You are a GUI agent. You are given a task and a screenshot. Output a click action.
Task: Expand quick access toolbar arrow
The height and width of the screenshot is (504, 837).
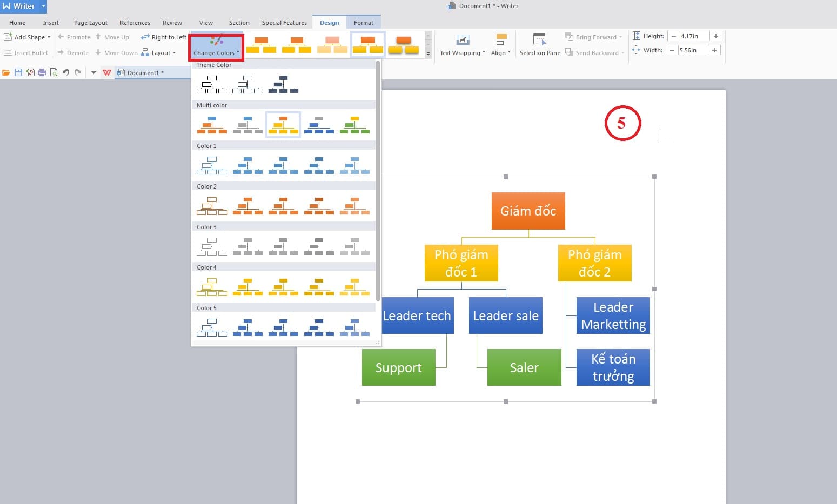(x=93, y=72)
